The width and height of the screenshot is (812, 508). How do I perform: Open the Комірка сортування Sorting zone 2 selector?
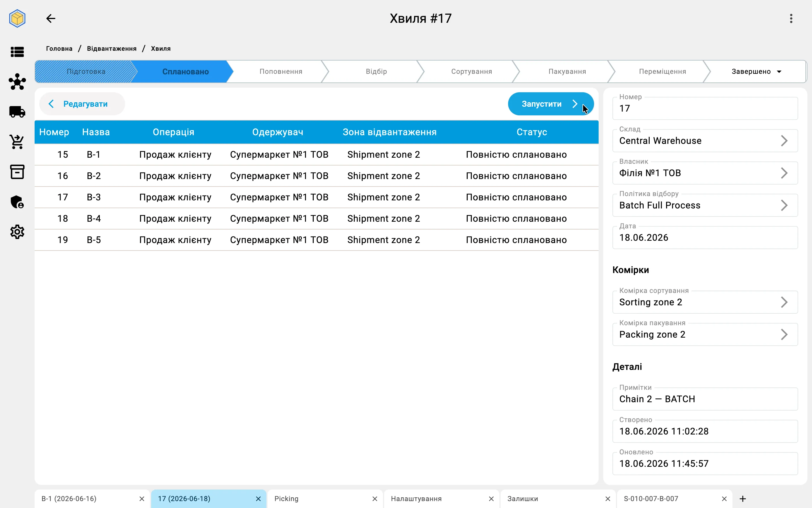point(705,302)
